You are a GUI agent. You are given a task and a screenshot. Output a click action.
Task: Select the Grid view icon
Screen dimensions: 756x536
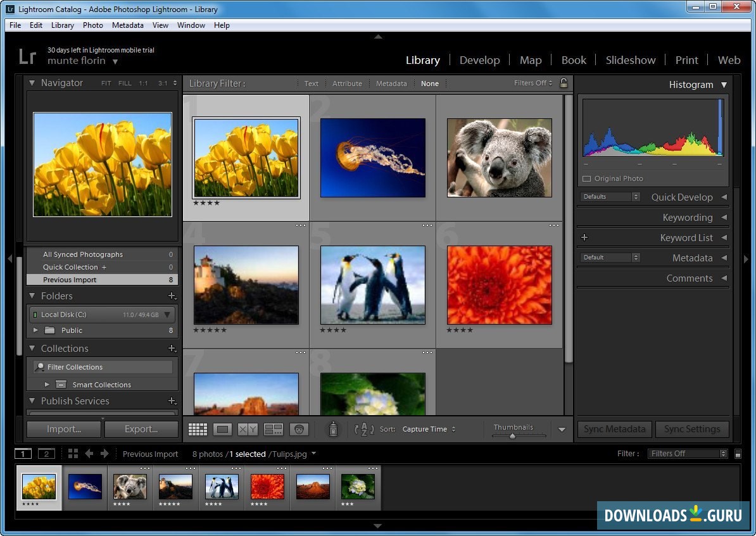pyautogui.click(x=198, y=428)
